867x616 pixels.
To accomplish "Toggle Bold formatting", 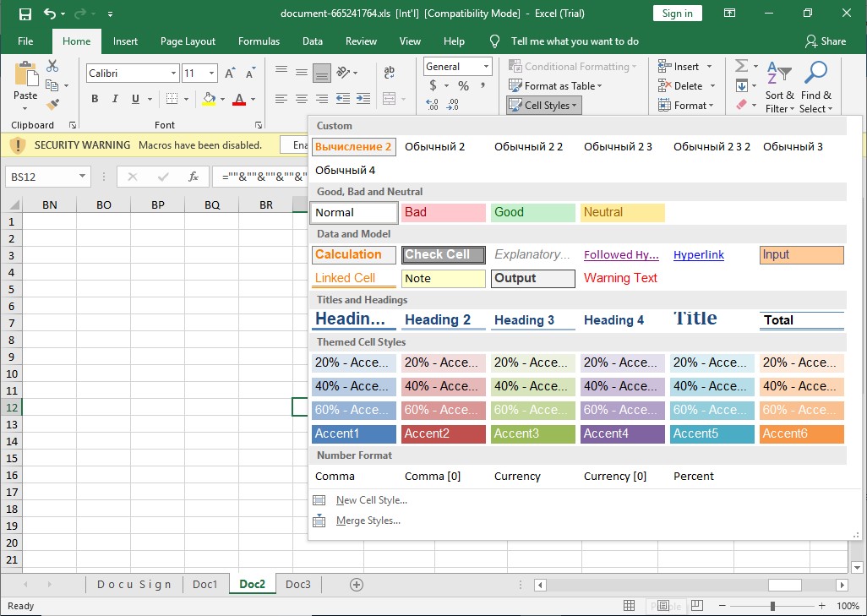I will [x=95, y=99].
